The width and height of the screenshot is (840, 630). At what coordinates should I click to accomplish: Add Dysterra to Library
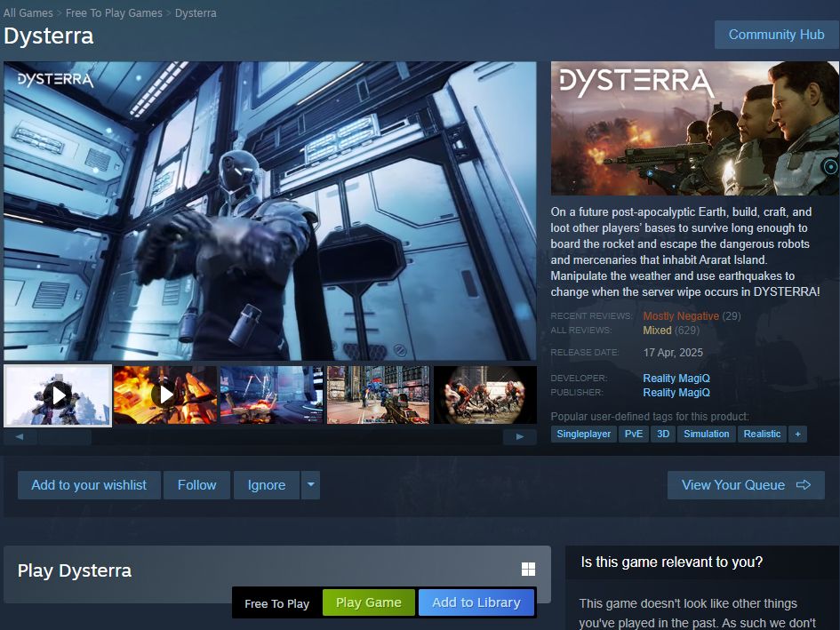pyautogui.click(x=476, y=602)
